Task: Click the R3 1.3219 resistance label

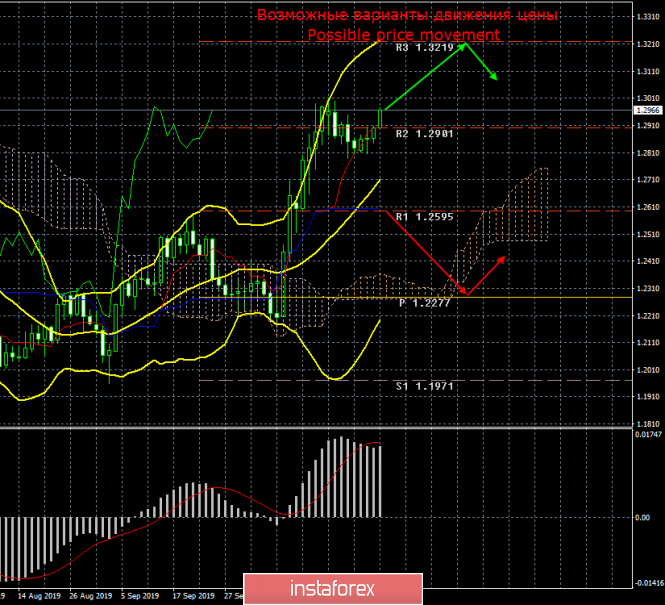Action: pos(425,47)
